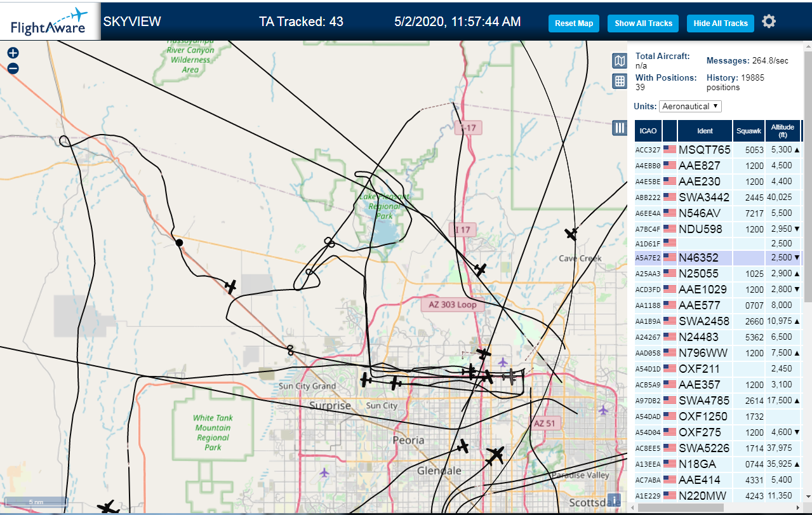
Task: Reset the map view
Action: tap(574, 23)
